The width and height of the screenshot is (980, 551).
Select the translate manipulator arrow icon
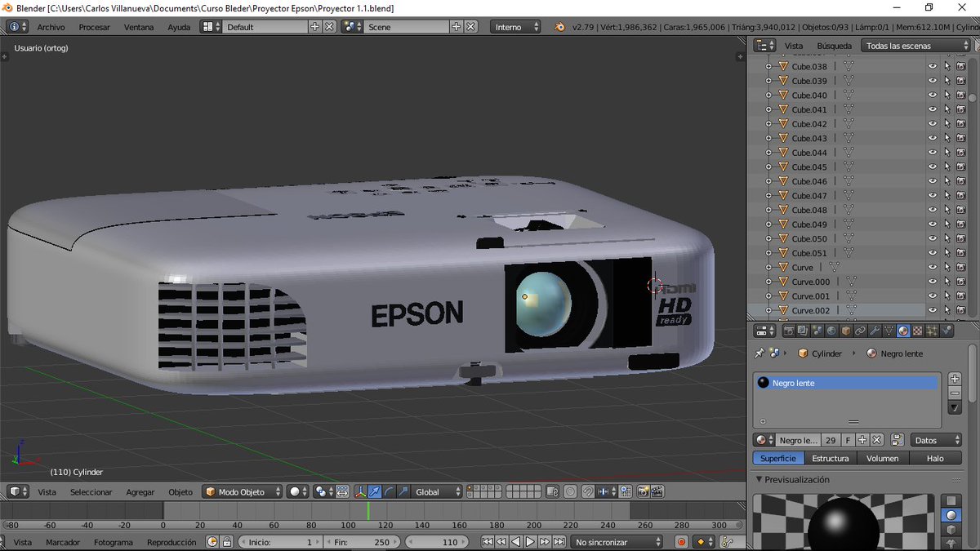pos(375,492)
